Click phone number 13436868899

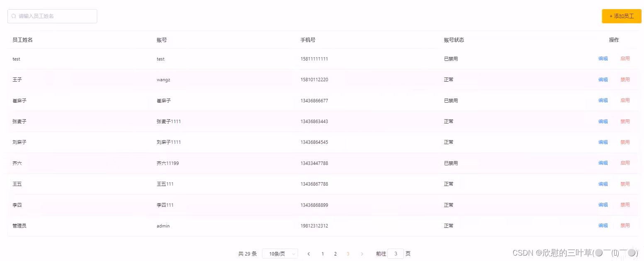click(314, 205)
